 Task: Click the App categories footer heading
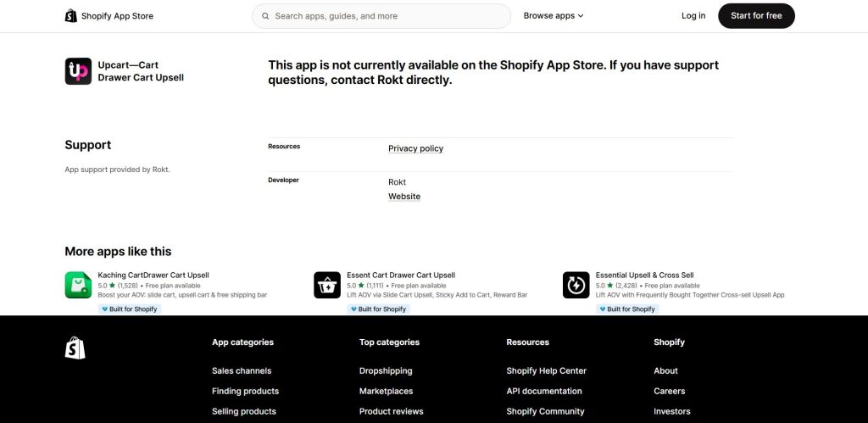point(242,342)
